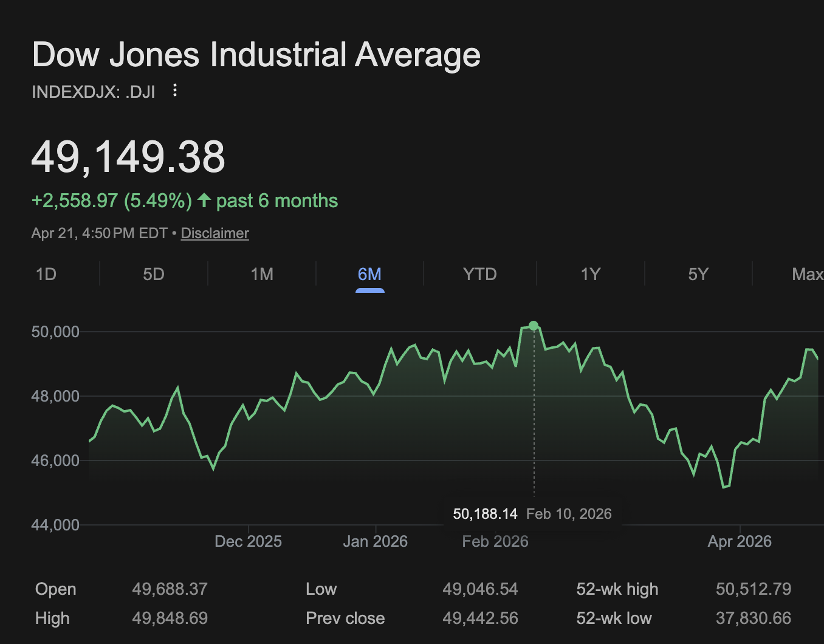The height and width of the screenshot is (644, 824).
Task: Click the Jan 2026 axis label
Action: point(375,541)
